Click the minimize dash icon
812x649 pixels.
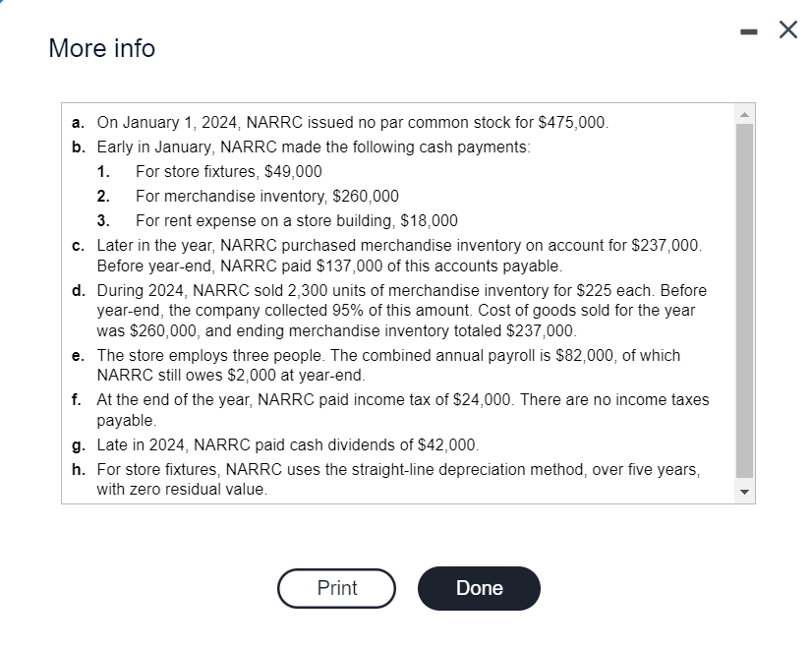point(748,29)
